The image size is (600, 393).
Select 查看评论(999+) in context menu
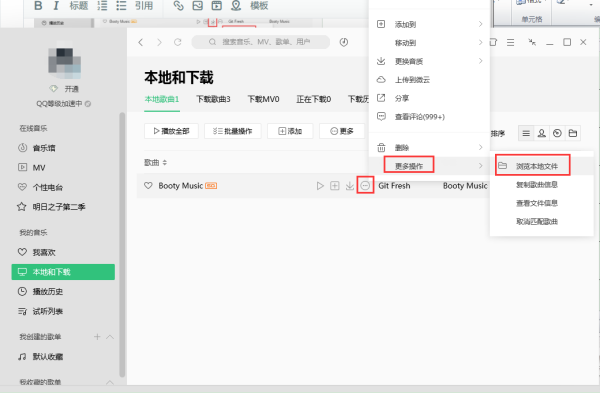click(429, 117)
